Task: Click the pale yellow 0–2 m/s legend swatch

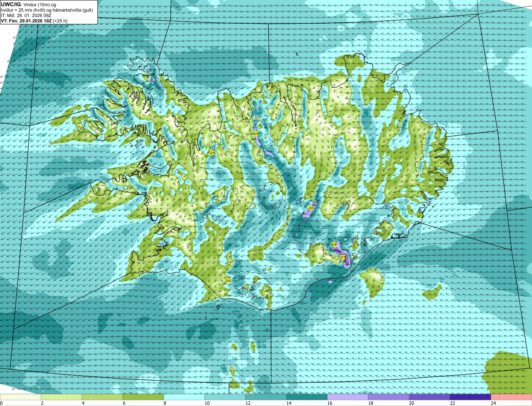Action: (21, 397)
